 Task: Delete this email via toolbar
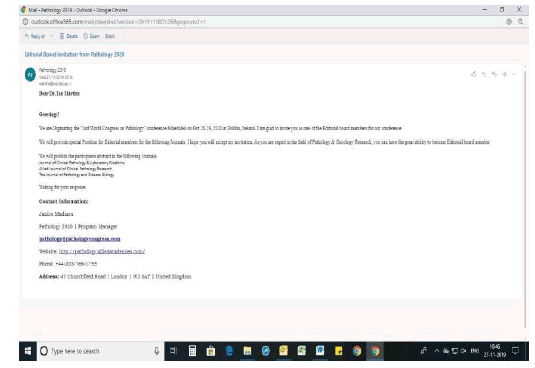[69, 36]
